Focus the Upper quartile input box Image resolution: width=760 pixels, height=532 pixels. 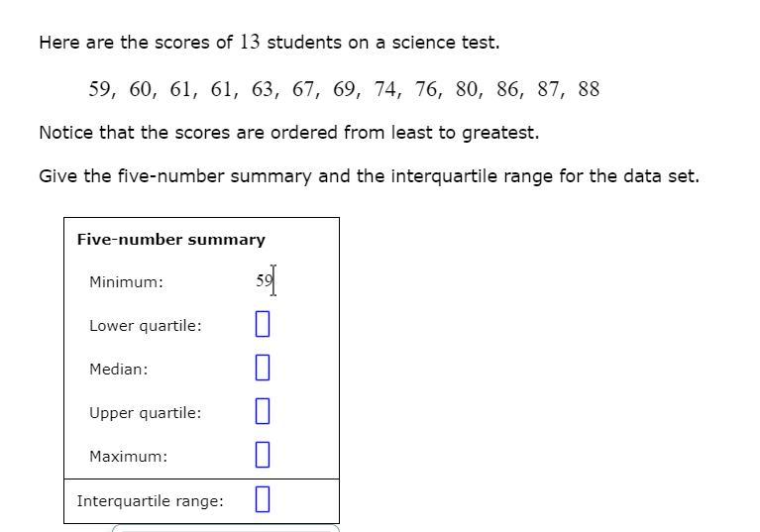coord(263,411)
